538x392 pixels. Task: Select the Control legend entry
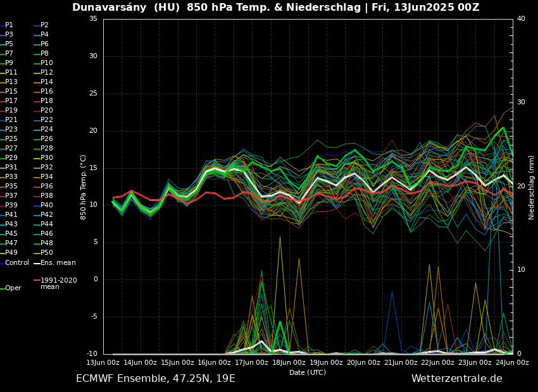click(x=16, y=263)
